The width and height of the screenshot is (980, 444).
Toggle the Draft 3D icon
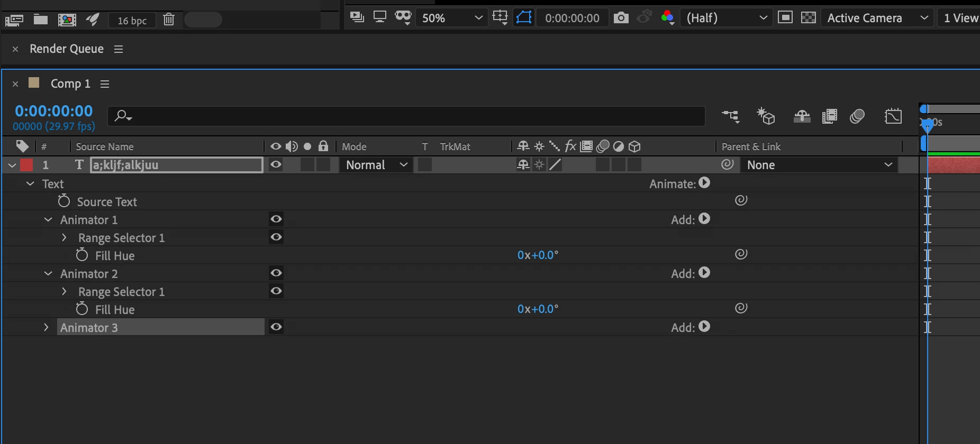(x=766, y=116)
